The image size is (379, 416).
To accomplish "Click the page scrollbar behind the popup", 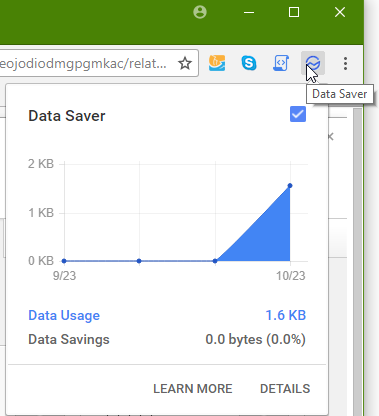I will [x=358, y=262].
